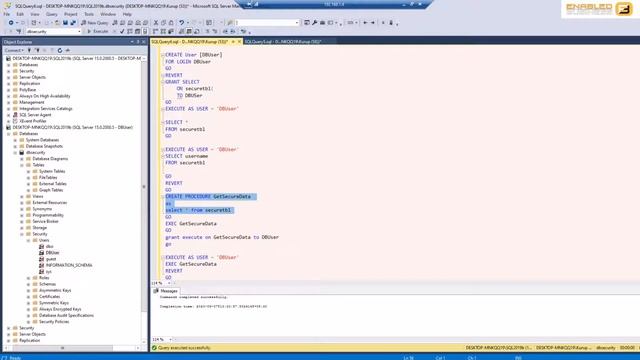Toggle Object Explorer auto-hide pin
640x360 pixels.
point(138,42)
